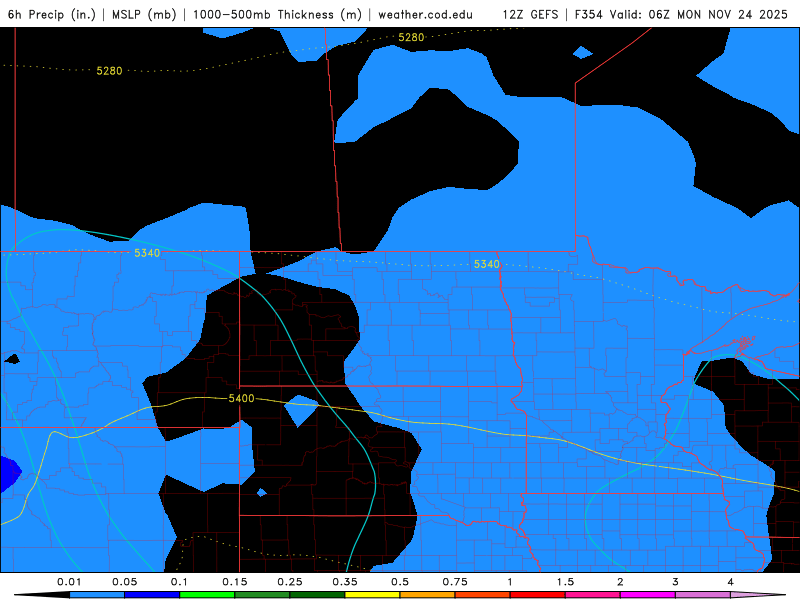This screenshot has width=800, height=600.
Task: Click the '6h Precip (in.)' title text
Action: (x=52, y=14)
